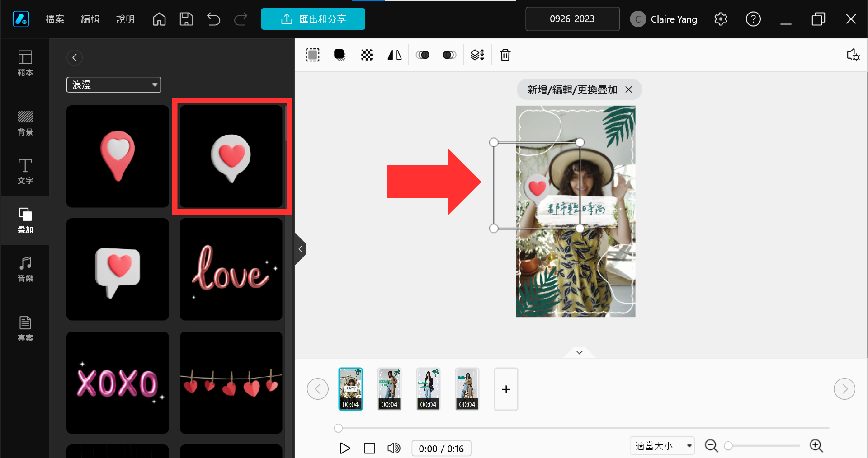The width and height of the screenshot is (868, 458).
Task: Click the save project icon
Action: [186, 19]
